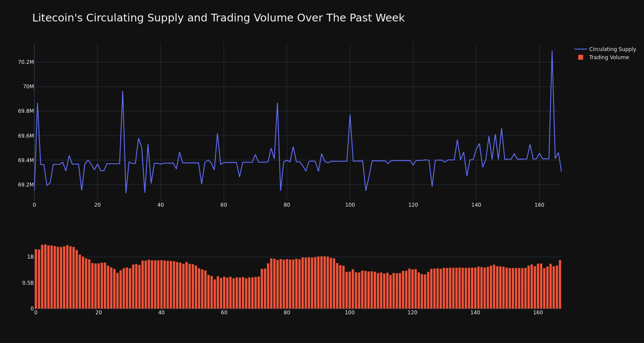Click the 20 tick on volume chart x-axis
This screenshot has width=644, height=343.
pos(99,313)
